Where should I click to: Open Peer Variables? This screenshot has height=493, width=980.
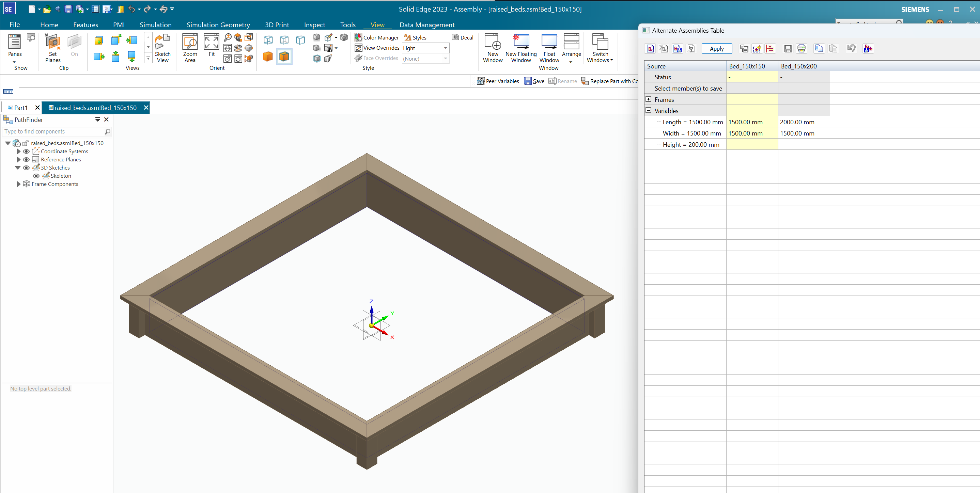click(x=498, y=81)
